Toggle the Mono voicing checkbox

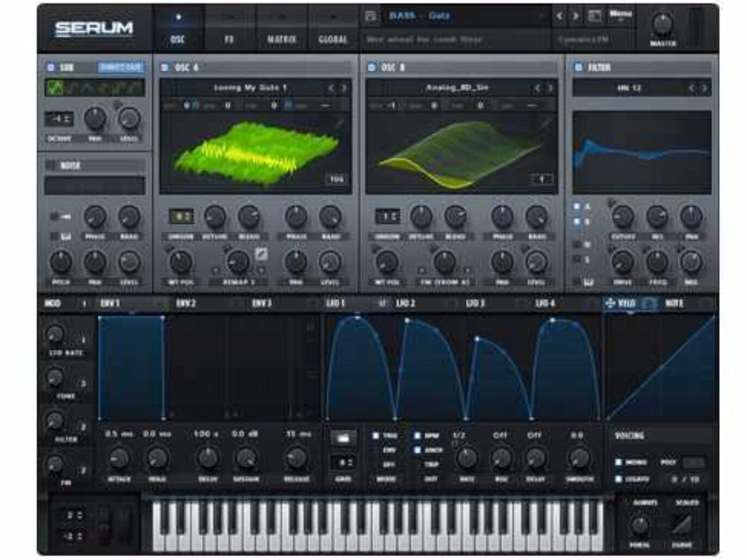(619, 462)
